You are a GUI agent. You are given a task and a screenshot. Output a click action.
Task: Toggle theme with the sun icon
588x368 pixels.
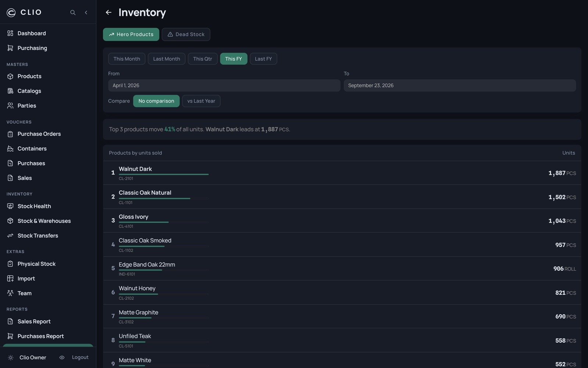pos(11,358)
